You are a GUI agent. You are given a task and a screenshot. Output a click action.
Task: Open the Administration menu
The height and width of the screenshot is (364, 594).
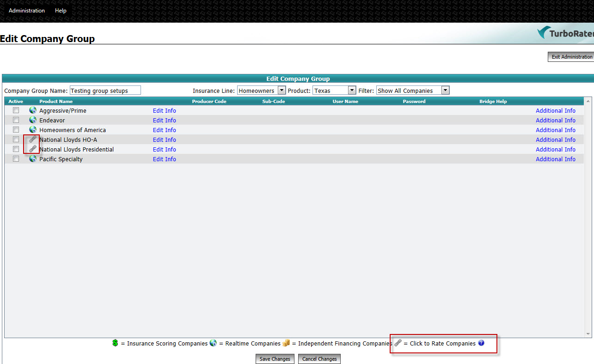point(27,11)
